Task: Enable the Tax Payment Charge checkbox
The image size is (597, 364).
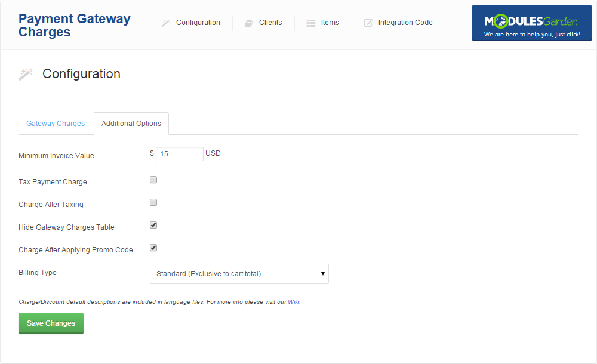Action: point(153,179)
